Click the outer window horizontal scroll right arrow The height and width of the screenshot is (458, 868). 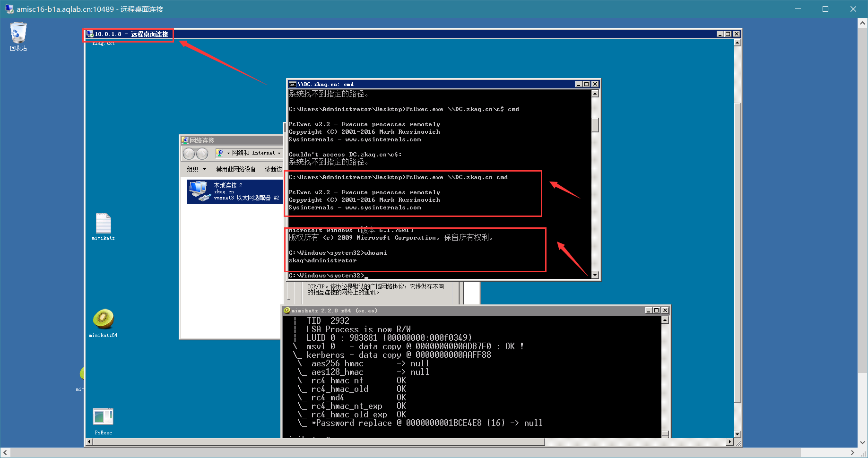852,453
